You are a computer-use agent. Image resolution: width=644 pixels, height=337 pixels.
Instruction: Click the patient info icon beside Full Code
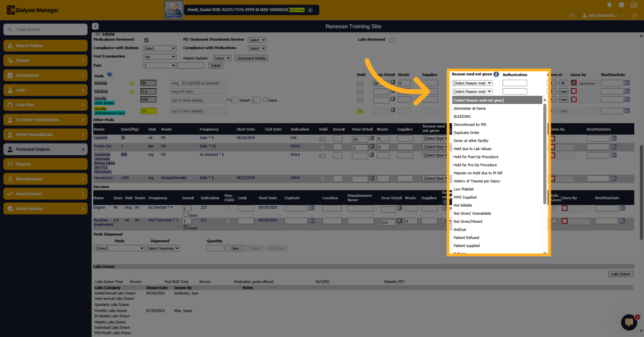(x=310, y=10)
